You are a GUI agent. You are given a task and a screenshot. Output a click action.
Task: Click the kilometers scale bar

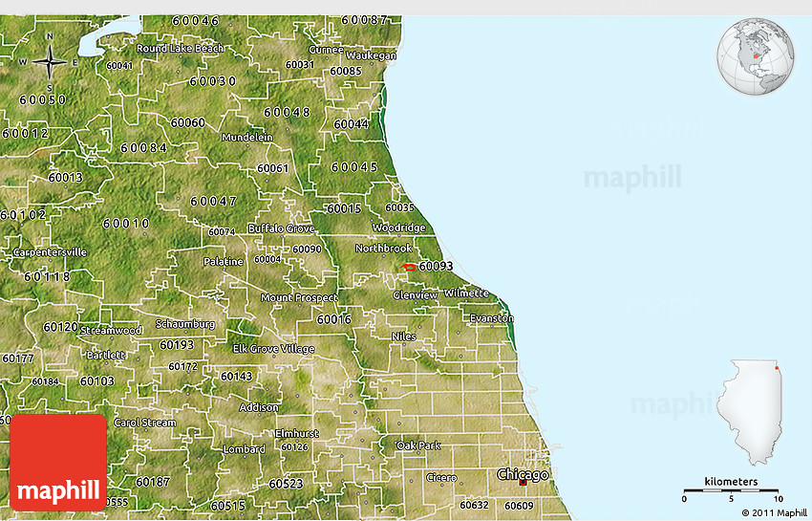pos(731,490)
